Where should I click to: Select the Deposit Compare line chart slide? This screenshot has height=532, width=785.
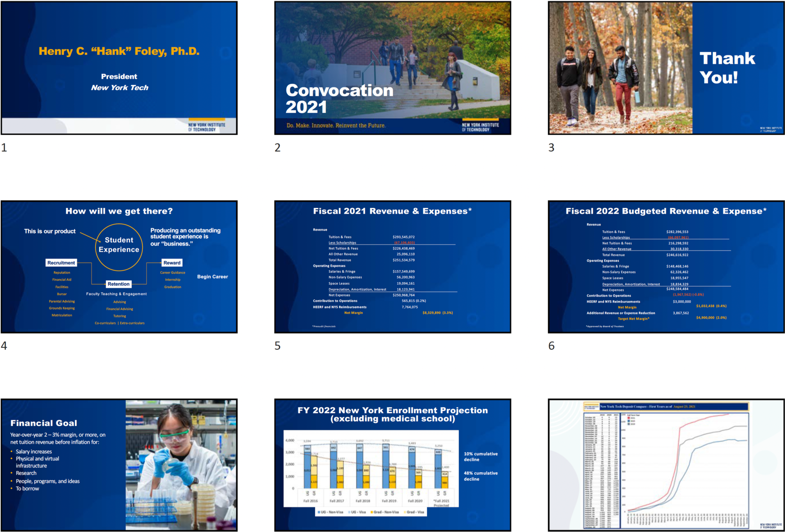pyautogui.click(x=666, y=465)
